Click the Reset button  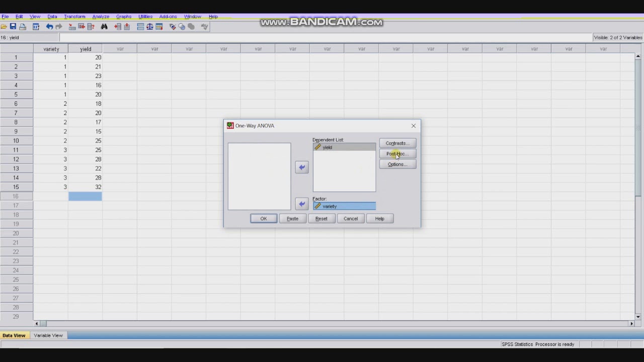click(x=321, y=219)
